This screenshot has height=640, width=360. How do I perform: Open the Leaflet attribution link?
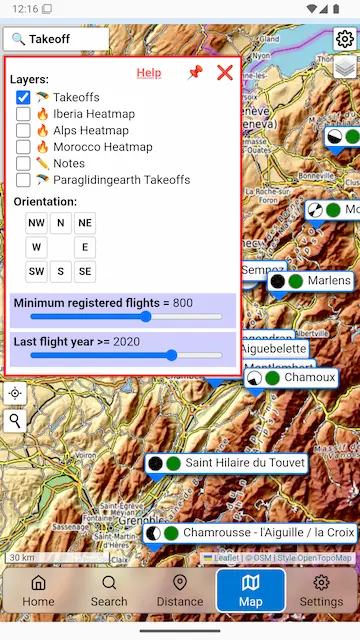coord(222,558)
